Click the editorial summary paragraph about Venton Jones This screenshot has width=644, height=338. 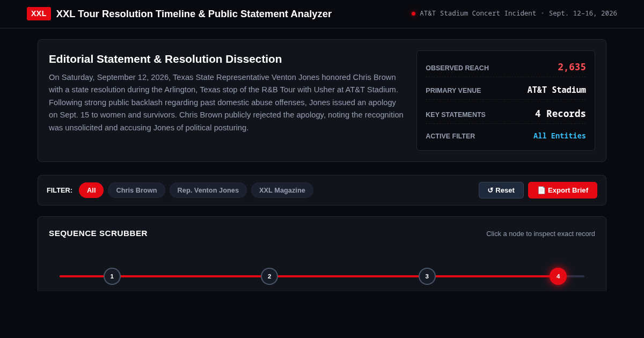(x=226, y=102)
